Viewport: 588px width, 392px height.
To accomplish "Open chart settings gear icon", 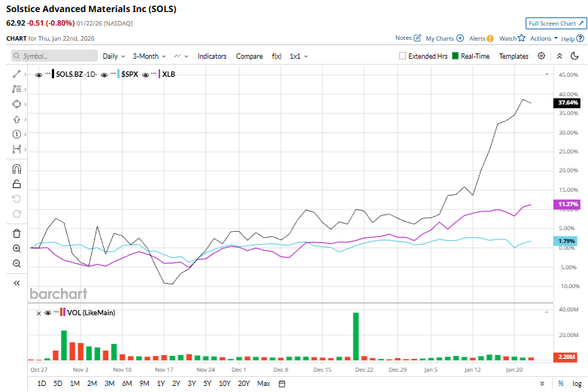I will 541,56.
